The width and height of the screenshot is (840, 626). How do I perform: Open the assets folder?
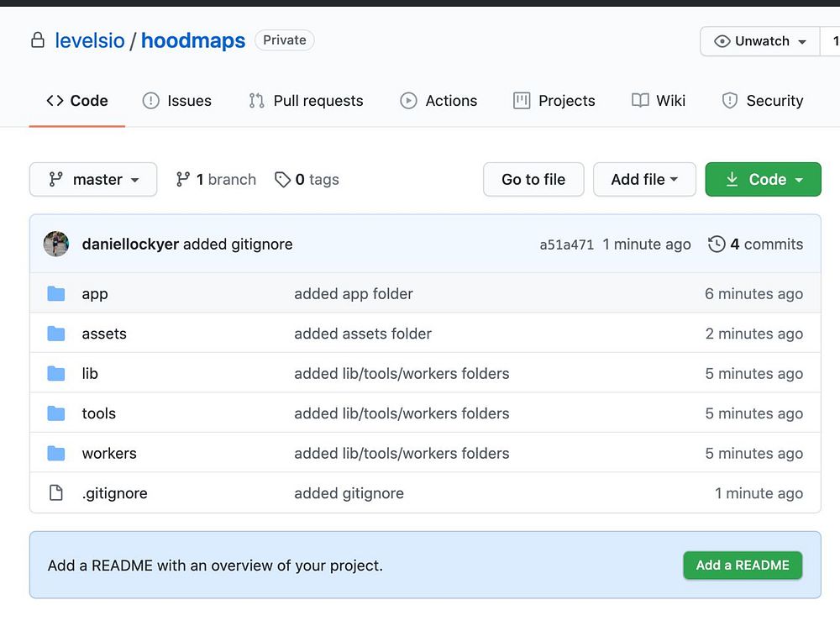(104, 334)
